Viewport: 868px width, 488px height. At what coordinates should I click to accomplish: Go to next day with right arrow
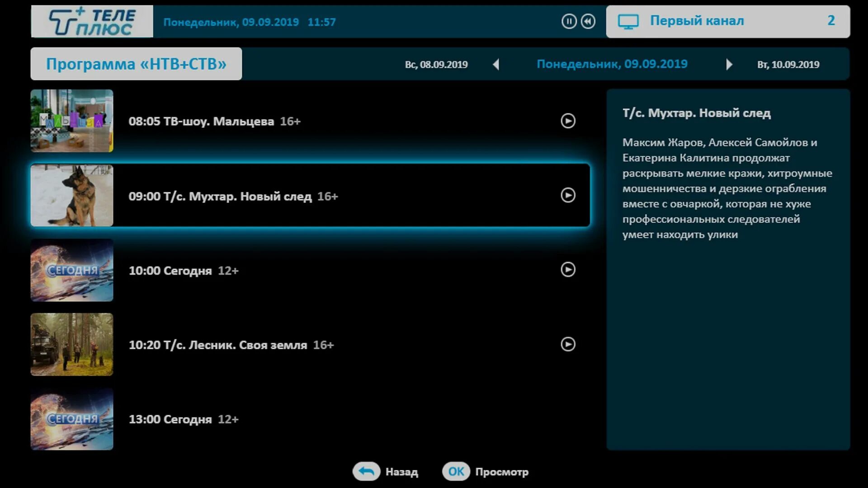729,65
